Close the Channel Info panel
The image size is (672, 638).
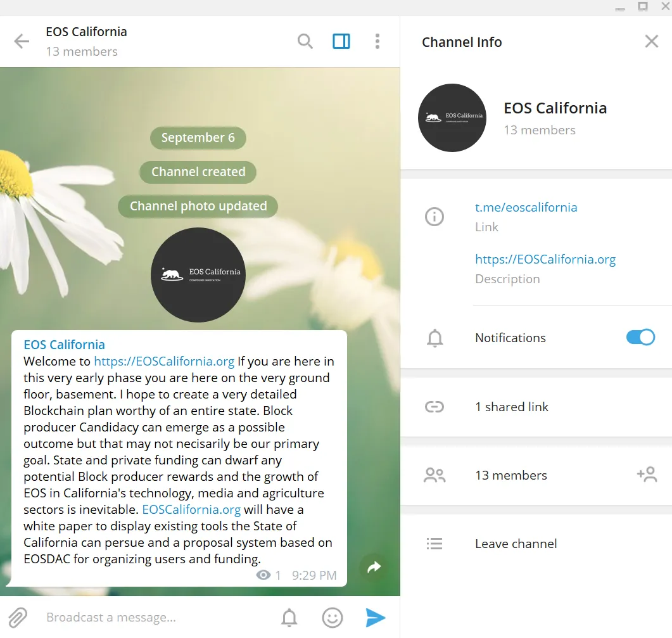tap(652, 41)
